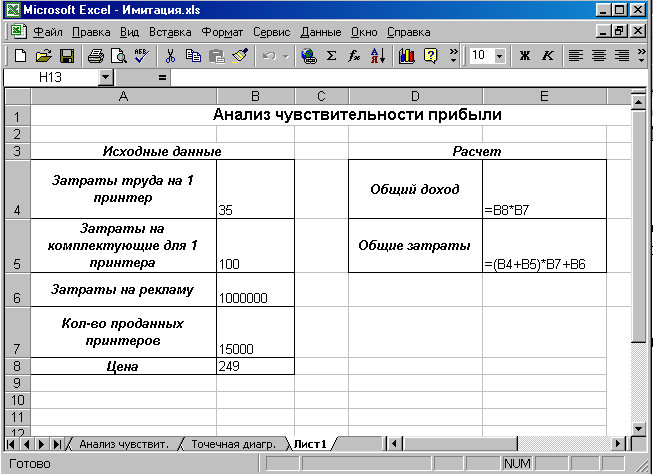This screenshot has width=653, height=474.
Task: Go to first sheet tab navigation arrow
Action: pyautogui.click(x=11, y=444)
